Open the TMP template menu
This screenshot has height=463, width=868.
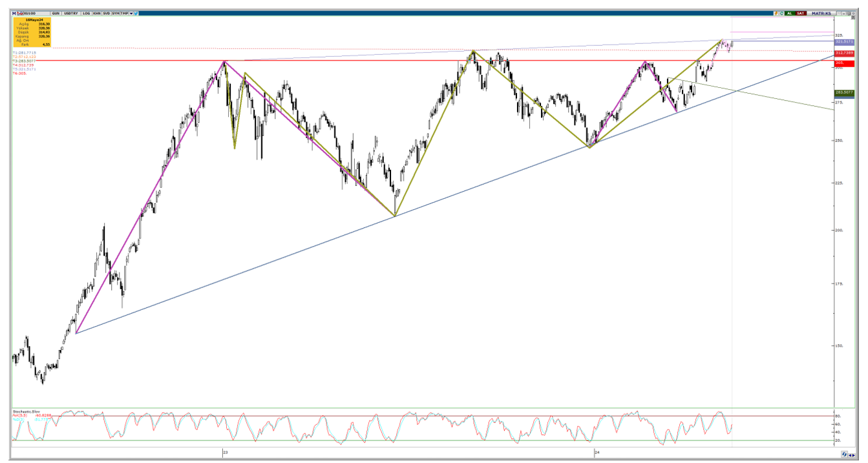[124, 13]
